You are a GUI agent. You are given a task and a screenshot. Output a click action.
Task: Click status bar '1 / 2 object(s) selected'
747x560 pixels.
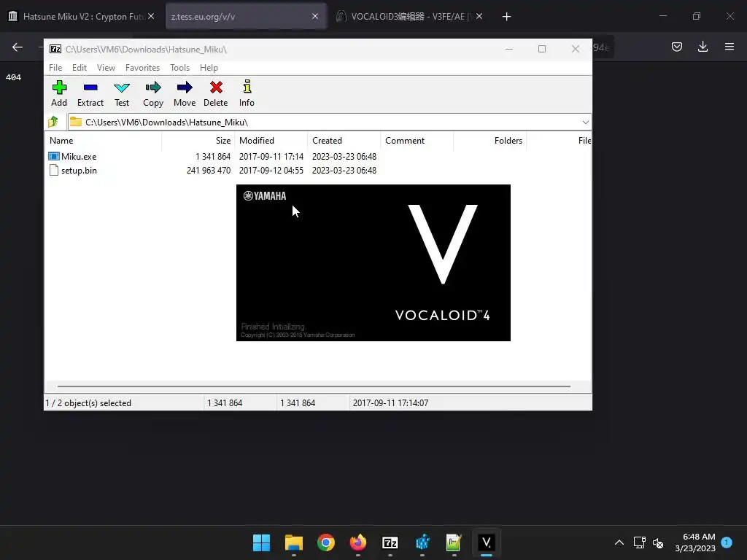point(88,402)
